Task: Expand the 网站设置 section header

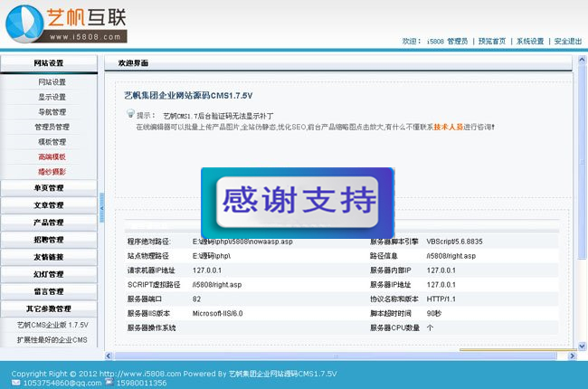Action: click(49, 63)
